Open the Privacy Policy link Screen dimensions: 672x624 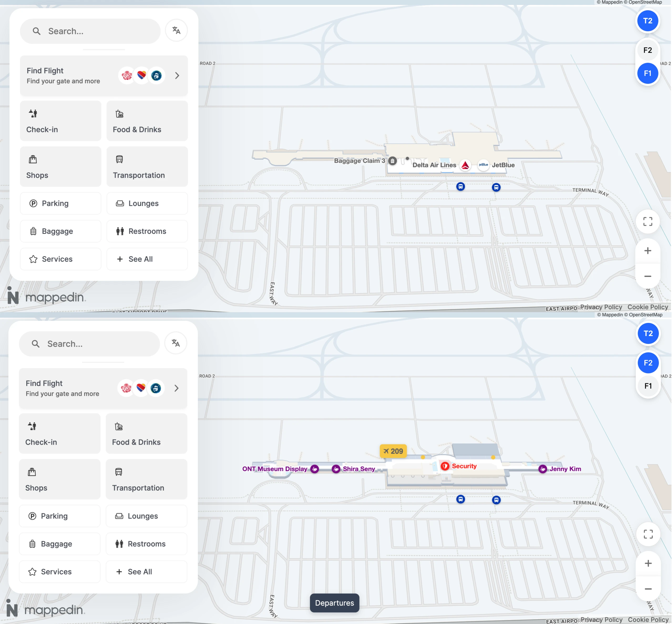602,307
